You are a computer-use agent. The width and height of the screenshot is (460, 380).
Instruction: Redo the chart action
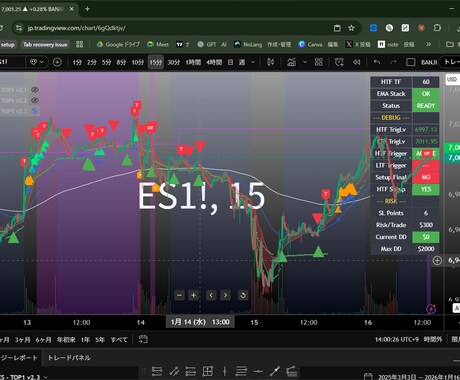coord(394,62)
